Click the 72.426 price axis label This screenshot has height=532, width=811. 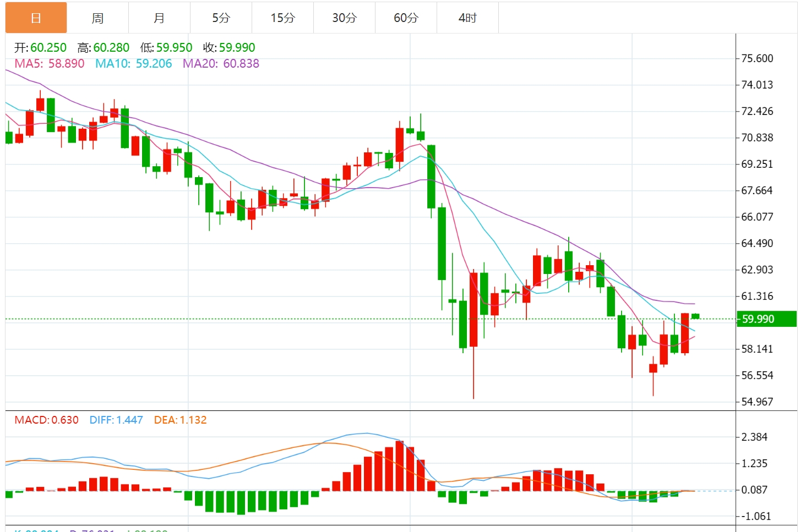coord(757,111)
